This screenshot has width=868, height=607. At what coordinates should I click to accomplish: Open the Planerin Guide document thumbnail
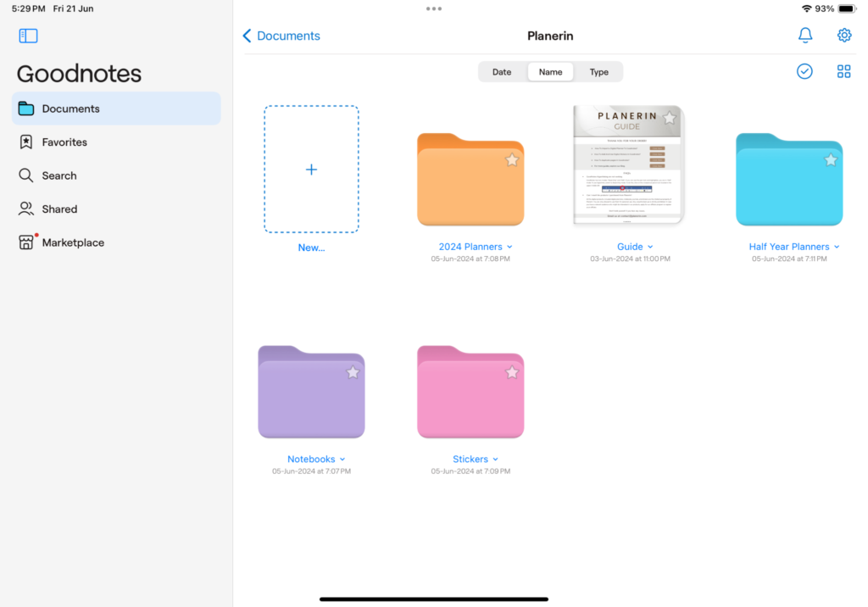(x=628, y=164)
